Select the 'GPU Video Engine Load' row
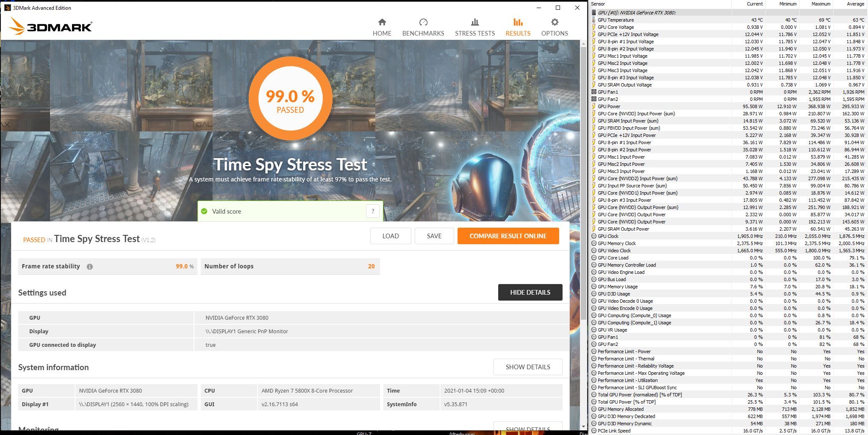This screenshot has height=435, width=868. click(x=729, y=272)
